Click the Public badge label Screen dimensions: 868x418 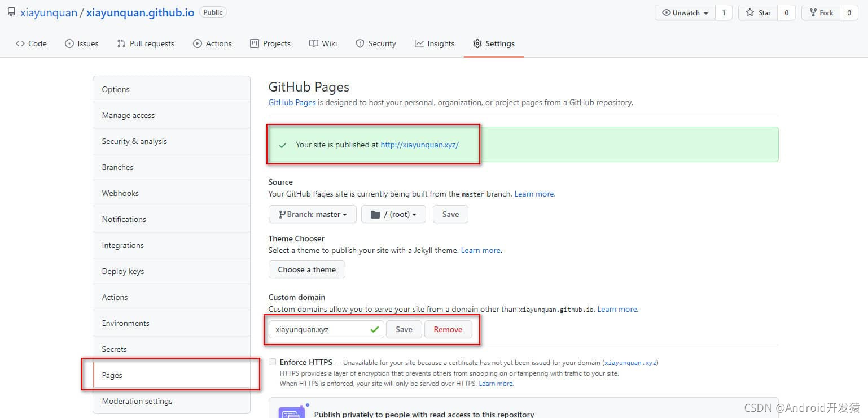click(x=213, y=12)
